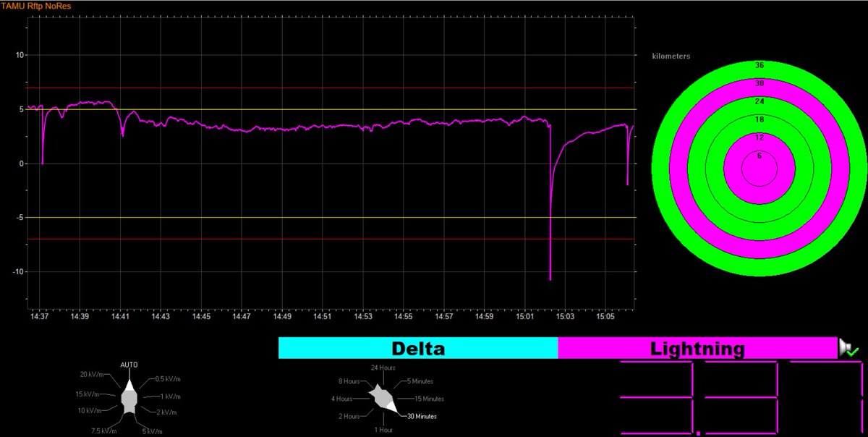Click the magenta digital field readout

pyautogui.click(x=742, y=399)
